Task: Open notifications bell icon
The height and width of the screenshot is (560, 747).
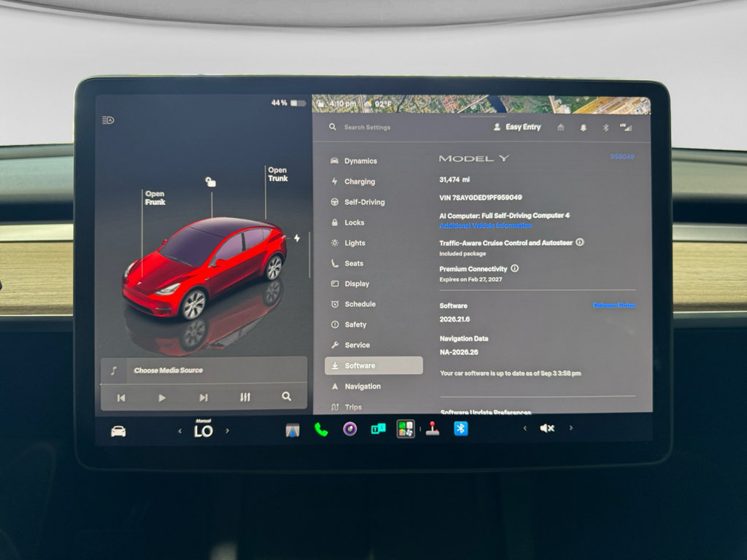Action: click(583, 128)
